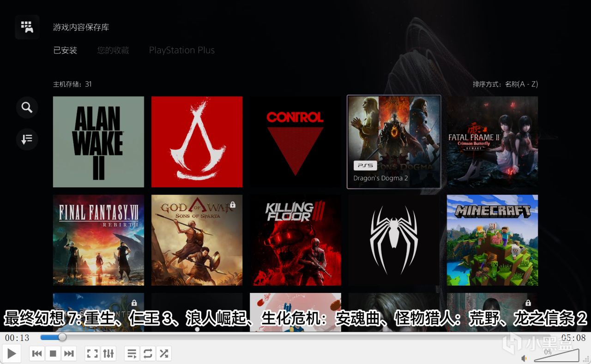
Task: Open the sort and filter icon
Action: (27, 139)
